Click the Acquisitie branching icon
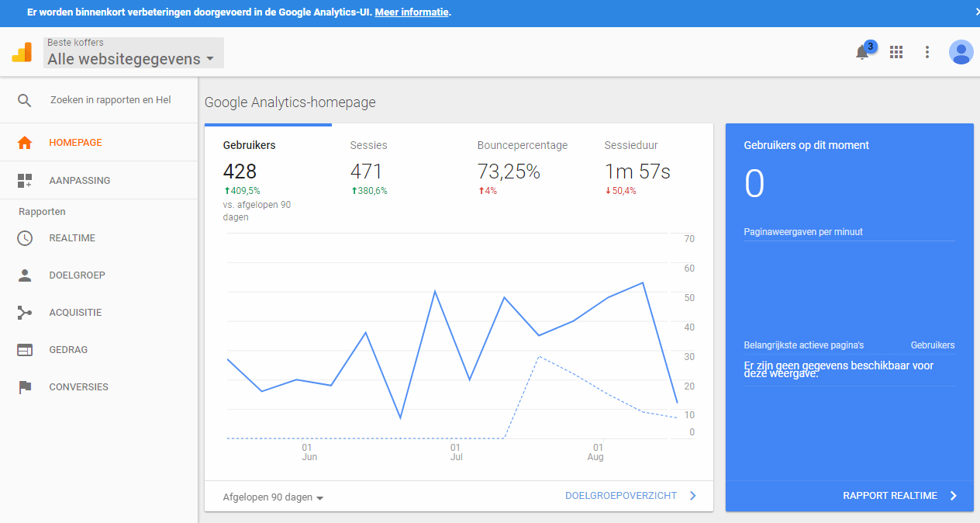This screenshot has height=523, width=980. pos(25,313)
